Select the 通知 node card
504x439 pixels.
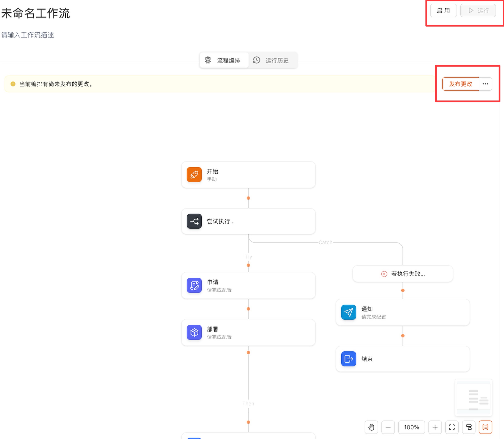[x=403, y=312]
